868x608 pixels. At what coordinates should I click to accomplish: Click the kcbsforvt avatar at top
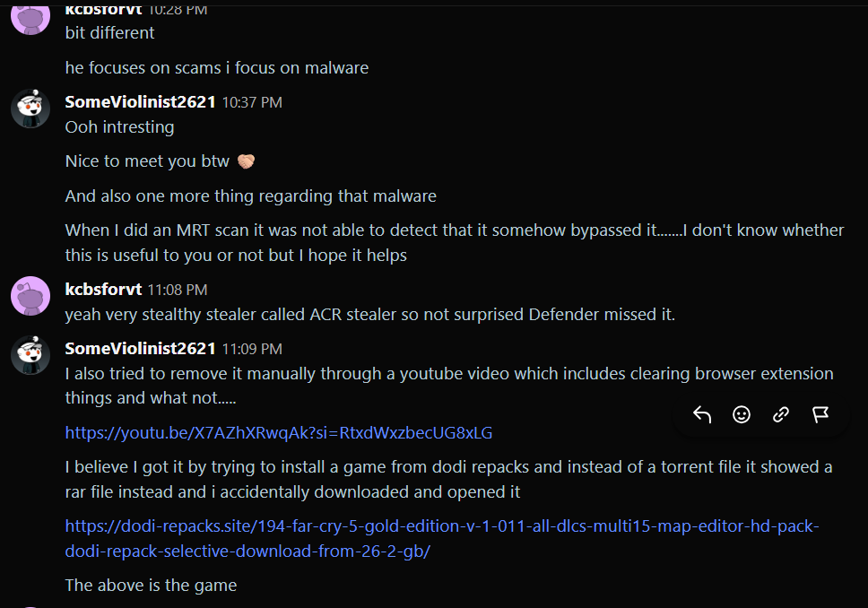click(30, 17)
